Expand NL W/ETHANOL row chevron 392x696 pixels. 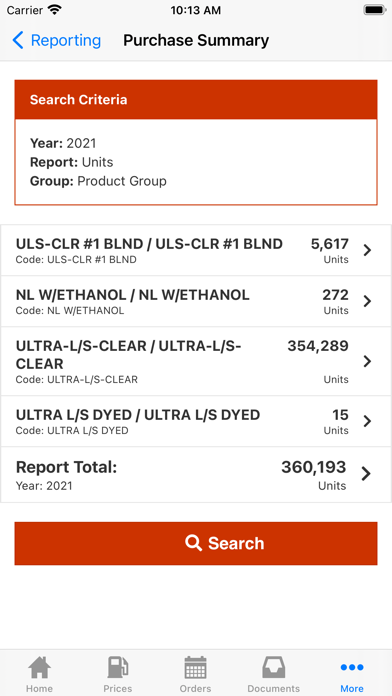367,301
